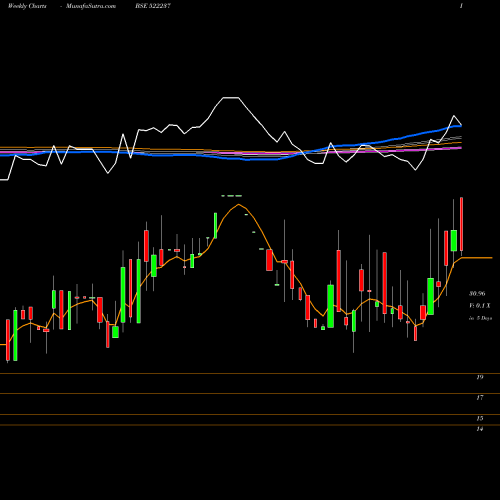Click the price level label '14'

click(x=480, y=429)
